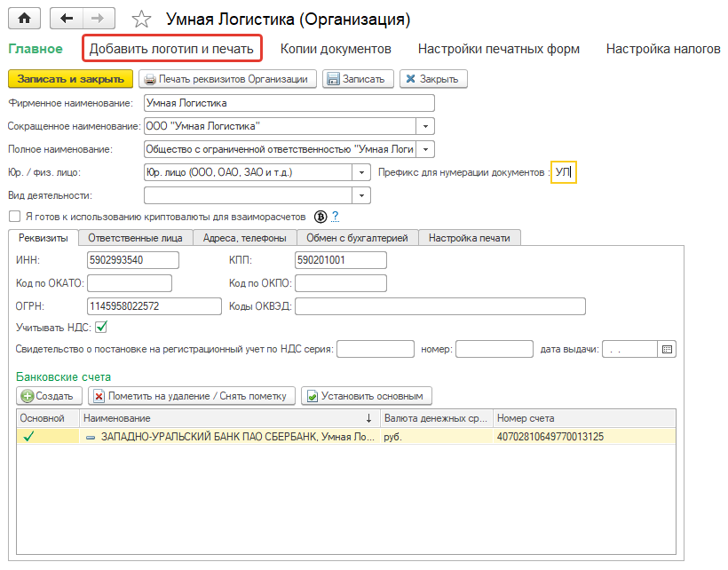Click Полное наименование text field
Viewport: 728px width, 570px height.
[x=281, y=149]
